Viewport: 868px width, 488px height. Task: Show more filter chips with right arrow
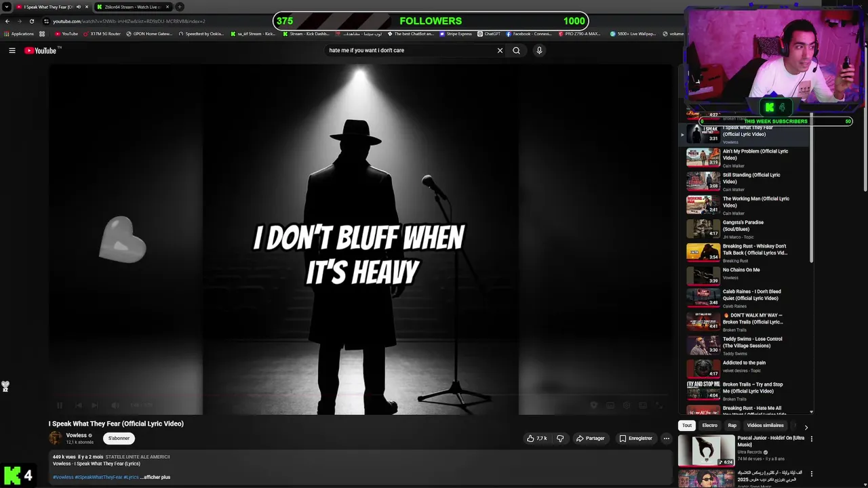pos(806,428)
